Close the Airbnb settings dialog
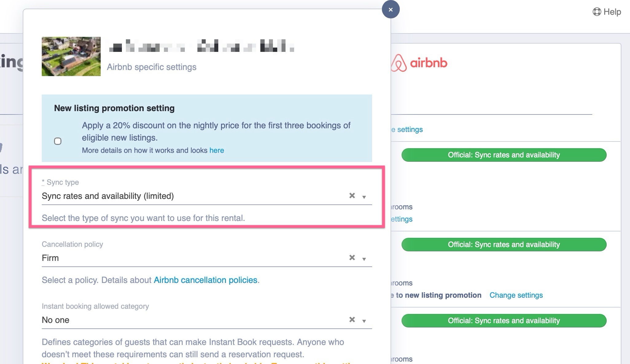Viewport: 630px width, 364px height. point(391,10)
